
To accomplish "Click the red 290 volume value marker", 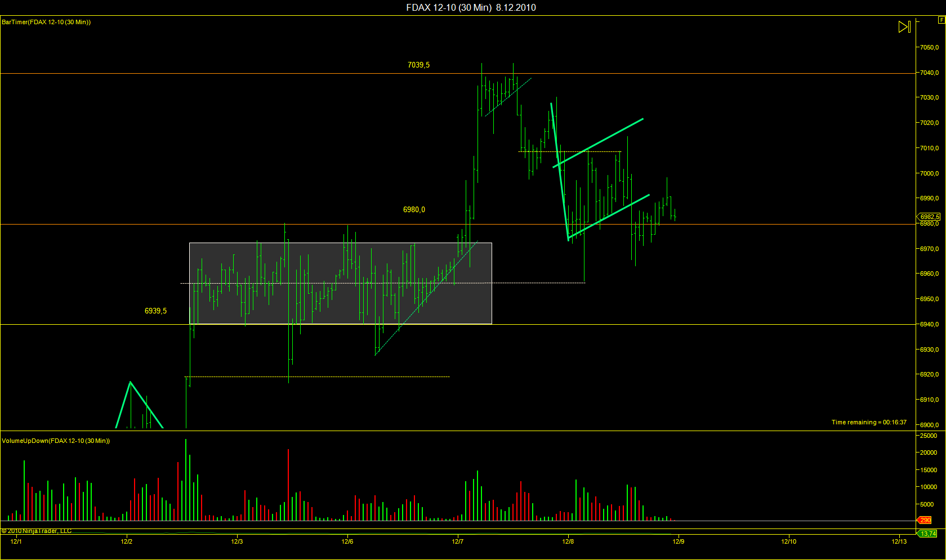I will [x=925, y=520].
